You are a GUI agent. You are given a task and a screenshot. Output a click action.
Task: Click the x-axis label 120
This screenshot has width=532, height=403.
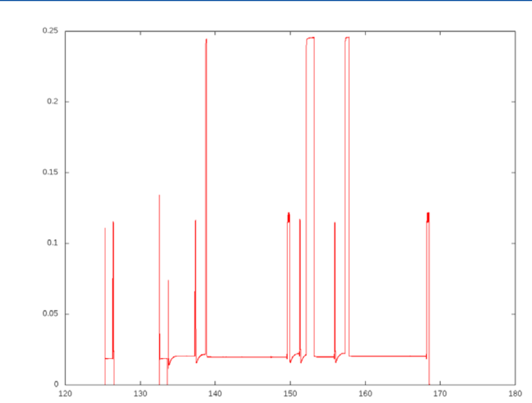pos(65,393)
